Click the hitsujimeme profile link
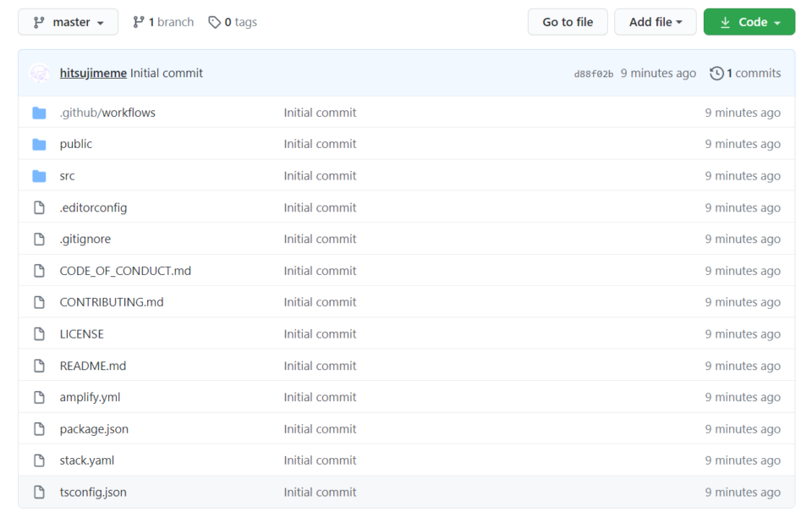 (x=93, y=73)
